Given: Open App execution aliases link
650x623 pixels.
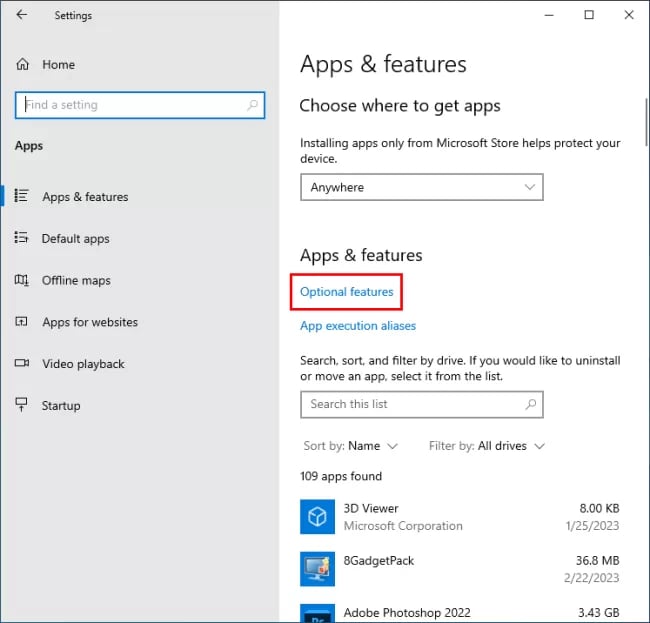Looking at the screenshot, I should [358, 326].
